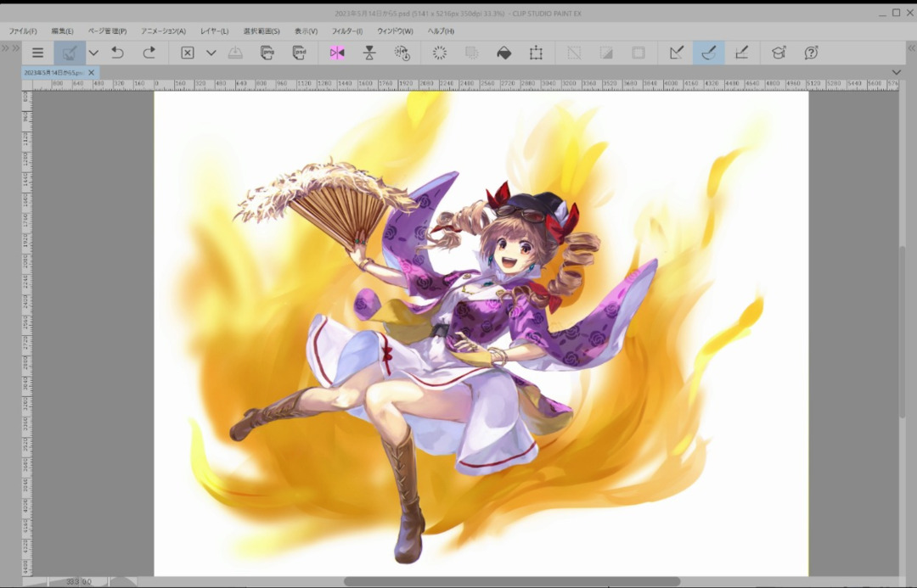Export the image as PNG

click(267, 53)
